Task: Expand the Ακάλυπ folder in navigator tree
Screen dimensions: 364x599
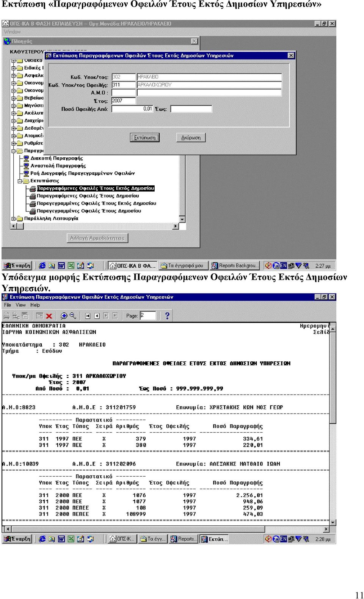Action: [x=14, y=113]
